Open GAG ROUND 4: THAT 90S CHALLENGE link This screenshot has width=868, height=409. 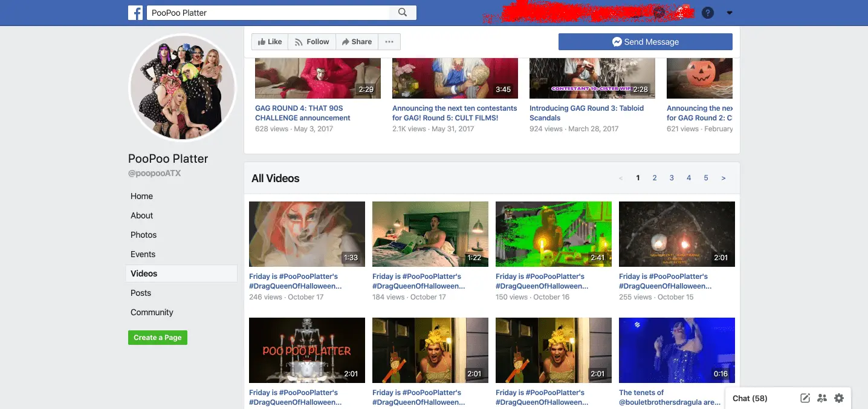pyautogui.click(x=302, y=113)
